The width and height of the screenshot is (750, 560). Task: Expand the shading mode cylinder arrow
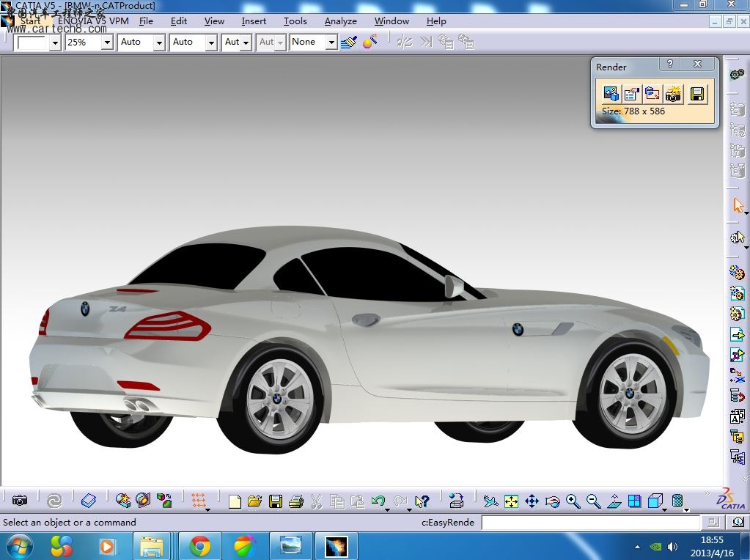[687, 509]
